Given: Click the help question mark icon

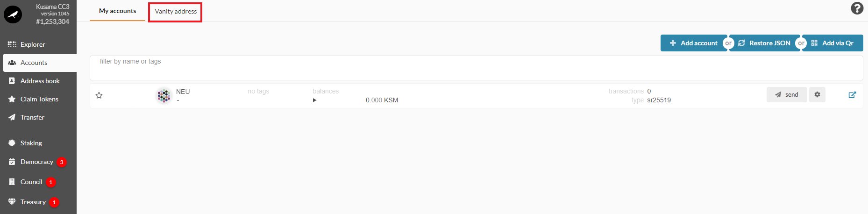Looking at the screenshot, I should (x=857, y=8).
